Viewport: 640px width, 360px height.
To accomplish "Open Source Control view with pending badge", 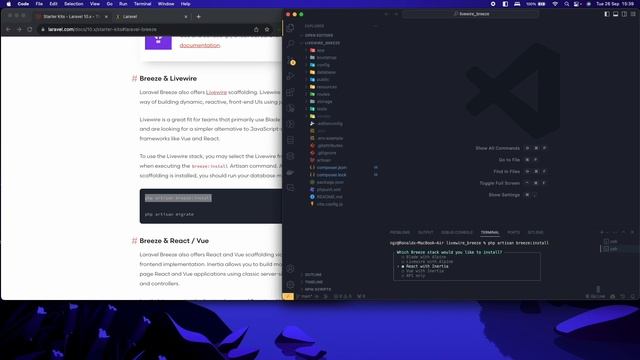I will point(291,61).
